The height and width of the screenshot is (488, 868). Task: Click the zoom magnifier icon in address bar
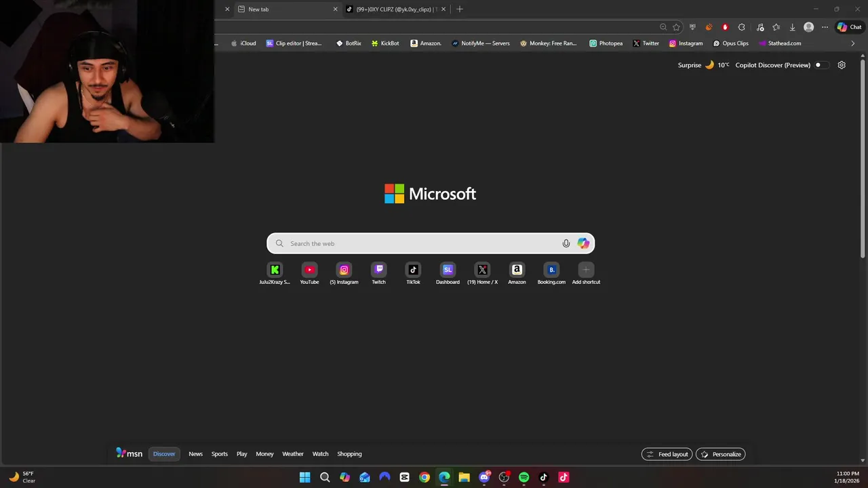[663, 27]
